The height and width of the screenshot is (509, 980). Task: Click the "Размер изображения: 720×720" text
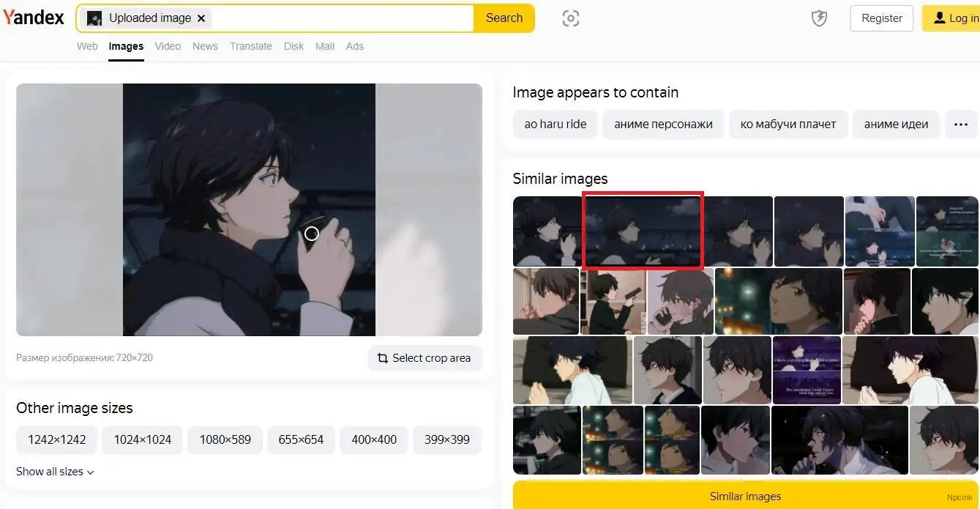[x=84, y=358]
